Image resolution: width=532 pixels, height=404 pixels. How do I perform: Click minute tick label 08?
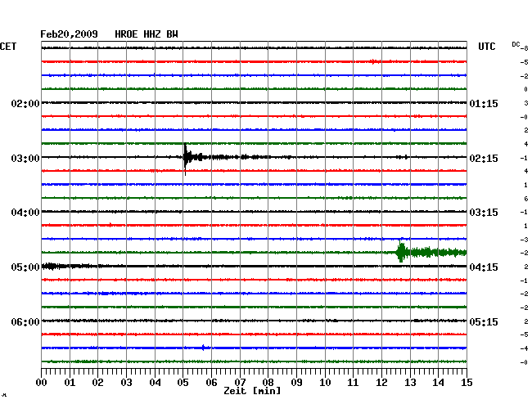point(268,383)
